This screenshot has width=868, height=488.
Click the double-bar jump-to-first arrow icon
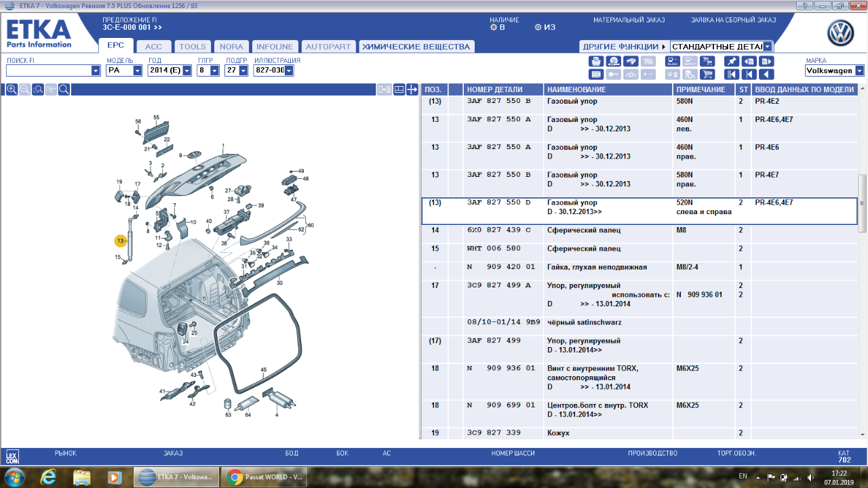pyautogui.click(x=732, y=75)
